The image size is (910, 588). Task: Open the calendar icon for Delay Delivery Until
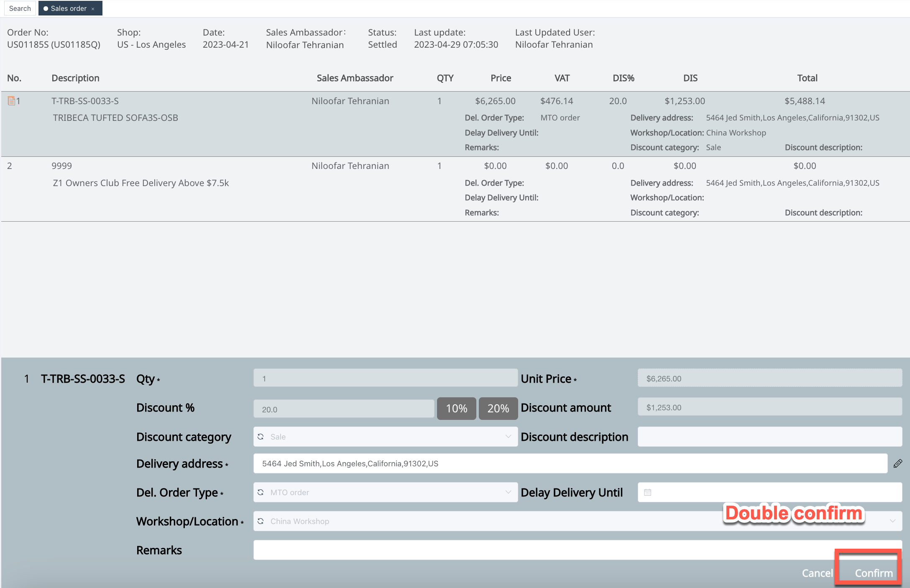coord(647,492)
